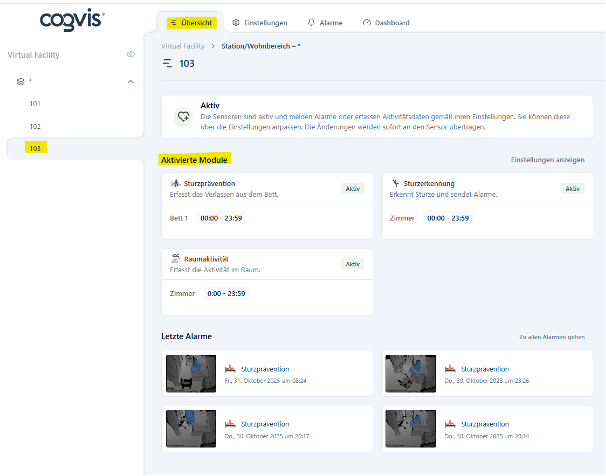Select room 101 in the sidebar
606x476 pixels.
[x=35, y=104]
